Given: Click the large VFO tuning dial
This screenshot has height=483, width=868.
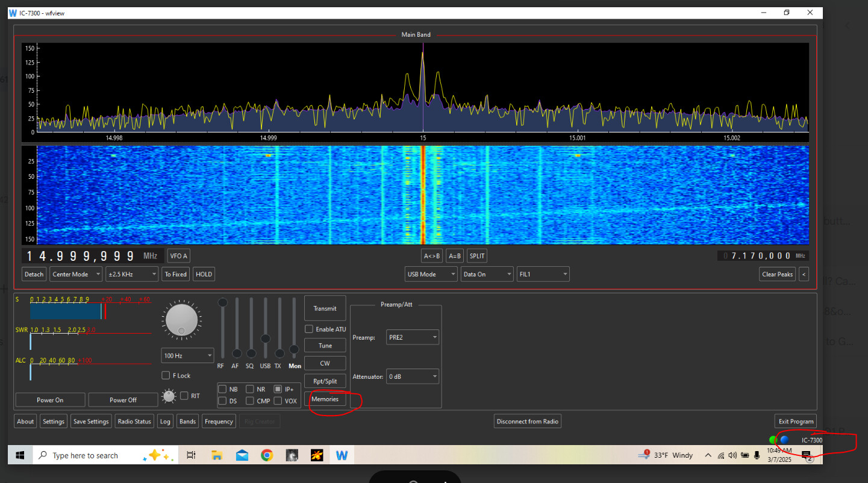Looking at the screenshot, I should click(x=181, y=320).
